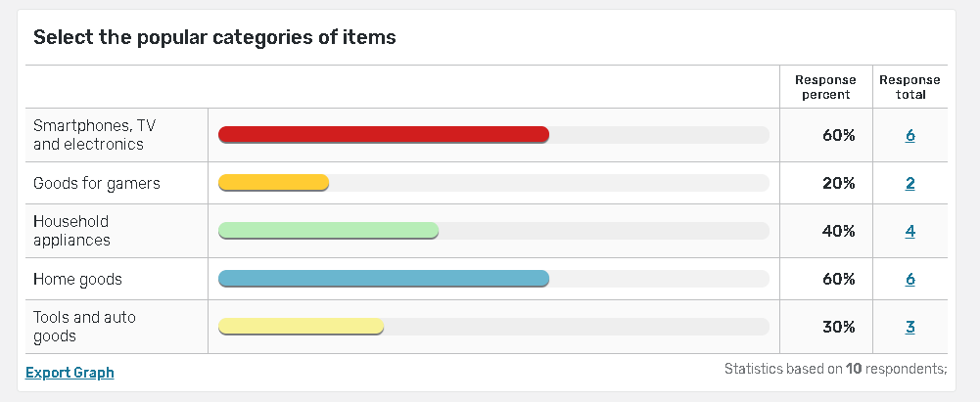Select the Smartphones, TV and electronics label
This screenshot has height=402, width=980.
[x=94, y=135]
